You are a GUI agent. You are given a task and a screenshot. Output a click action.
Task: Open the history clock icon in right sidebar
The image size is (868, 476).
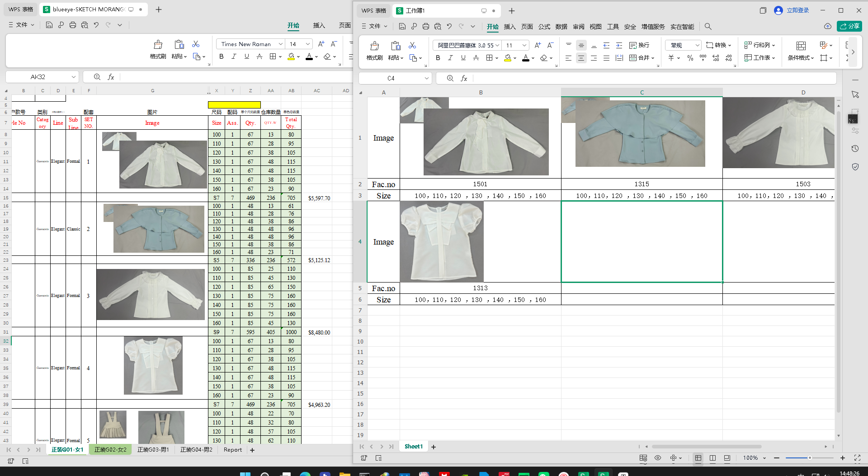pyautogui.click(x=855, y=149)
